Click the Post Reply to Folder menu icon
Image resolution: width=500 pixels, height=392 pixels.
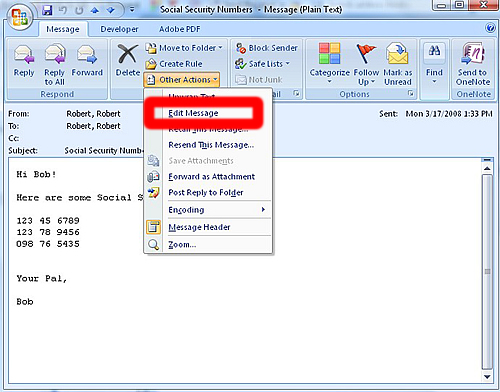pos(153,192)
